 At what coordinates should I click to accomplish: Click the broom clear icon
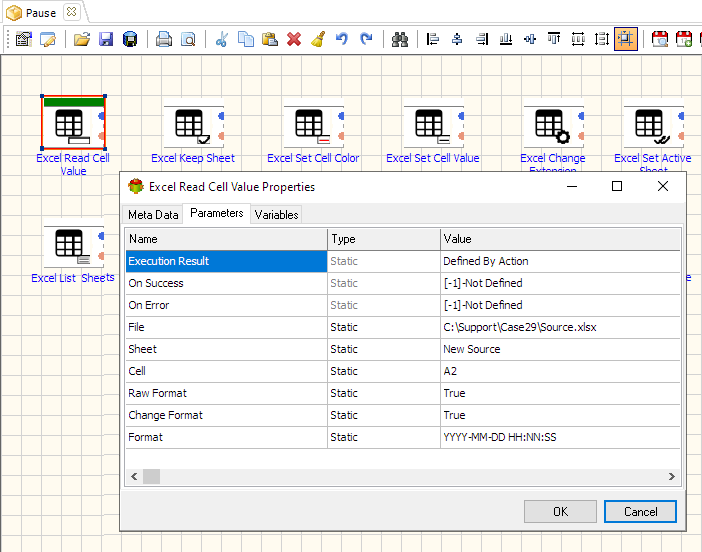tap(318, 39)
